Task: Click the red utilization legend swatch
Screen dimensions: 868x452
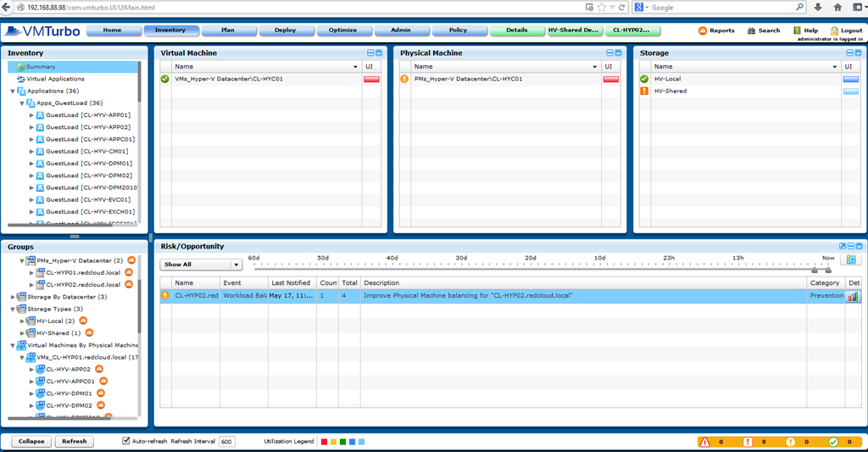Action: 325,442
